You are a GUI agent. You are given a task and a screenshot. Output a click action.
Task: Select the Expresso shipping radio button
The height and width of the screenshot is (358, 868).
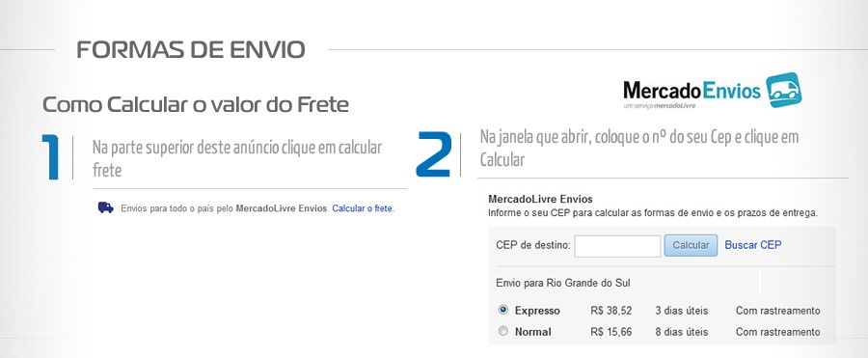503,310
